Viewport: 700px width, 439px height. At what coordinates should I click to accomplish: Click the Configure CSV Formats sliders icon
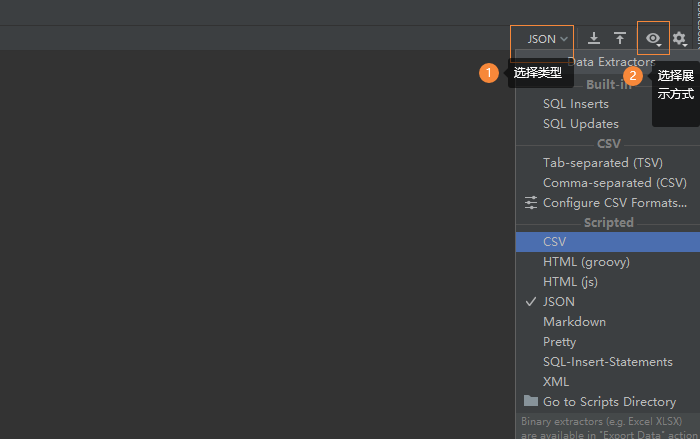click(531, 202)
